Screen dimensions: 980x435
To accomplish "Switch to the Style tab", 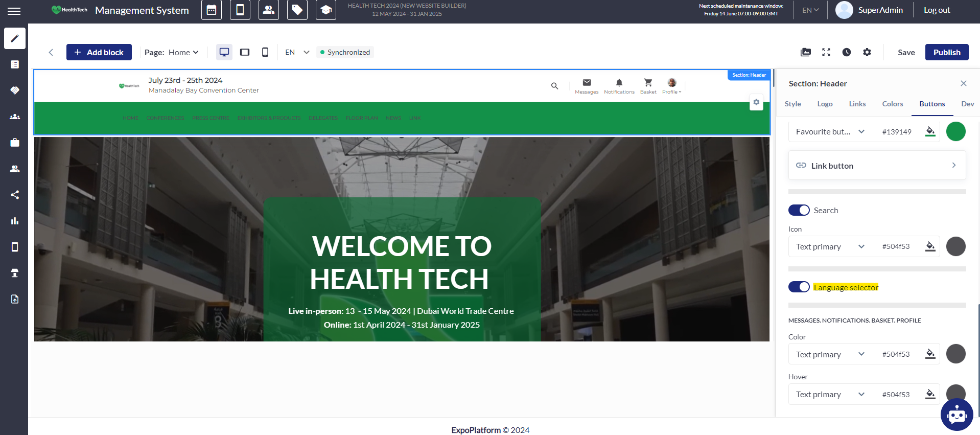I will (x=793, y=104).
